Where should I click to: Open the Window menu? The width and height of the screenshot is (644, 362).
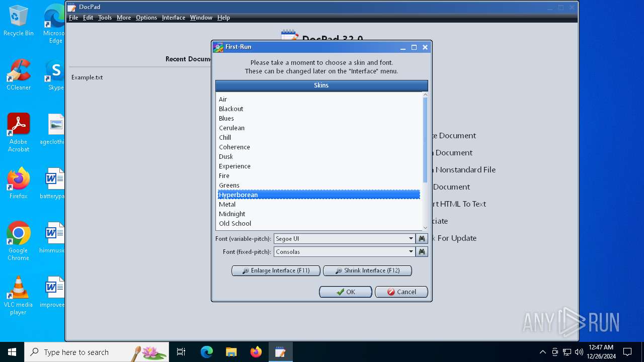click(x=201, y=18)
